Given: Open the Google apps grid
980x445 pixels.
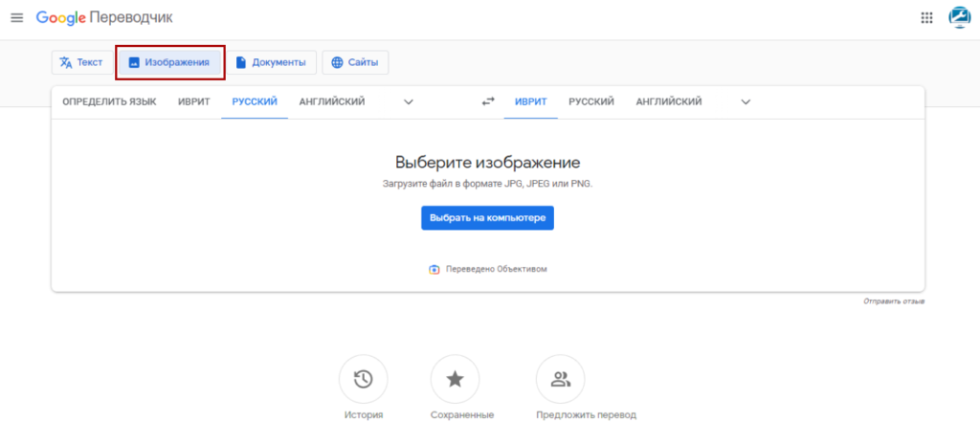Looking at the screenshot, I should [926, 18].
